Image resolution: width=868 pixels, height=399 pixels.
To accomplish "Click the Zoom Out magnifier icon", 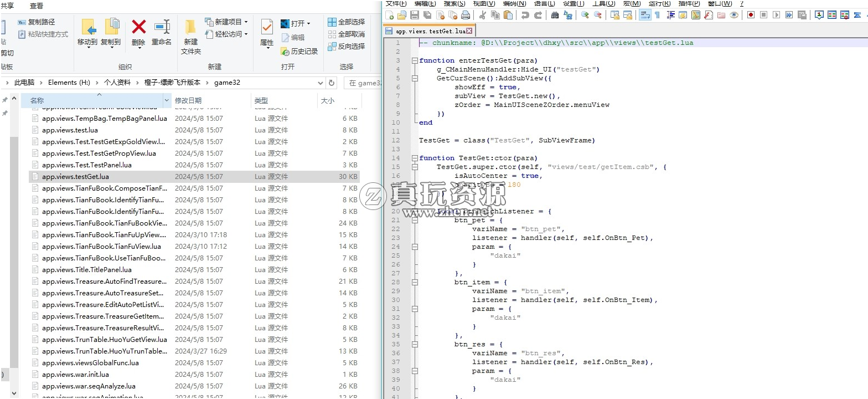I will 598,15.
